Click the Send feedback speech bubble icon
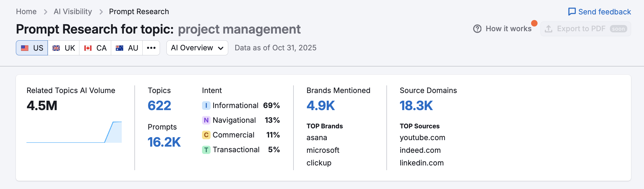644x189 pixels. pyautogui.click(x=572, y=12)
